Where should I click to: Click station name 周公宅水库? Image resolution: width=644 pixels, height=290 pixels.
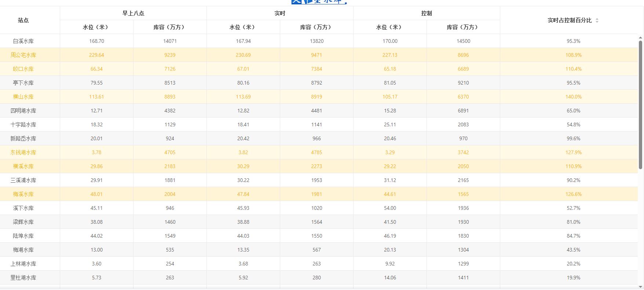[23, 55]
